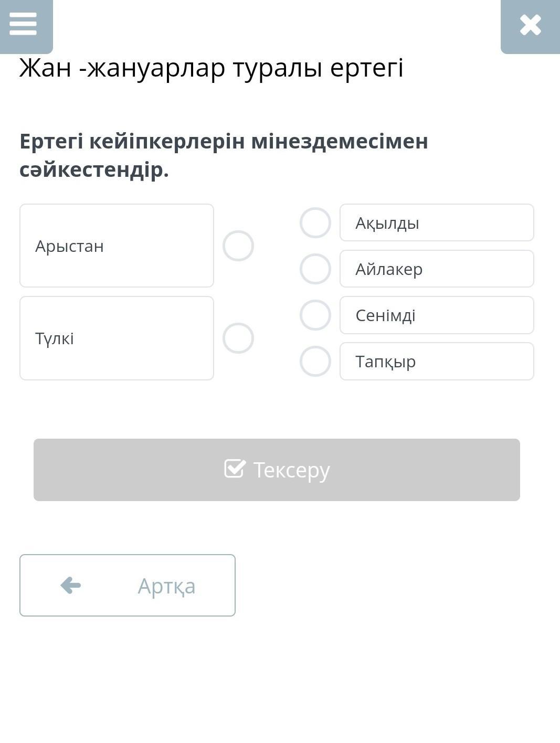This screenshot has width=560, height=743.
Task: Click the title Жан-жануарлар туралы ертегі
Action: (x=211, y=68)
